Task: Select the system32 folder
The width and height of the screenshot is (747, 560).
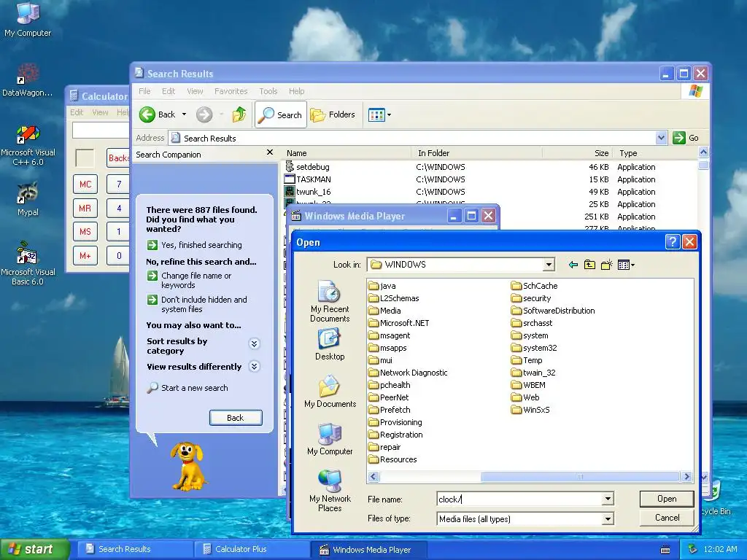Action: 534,348
